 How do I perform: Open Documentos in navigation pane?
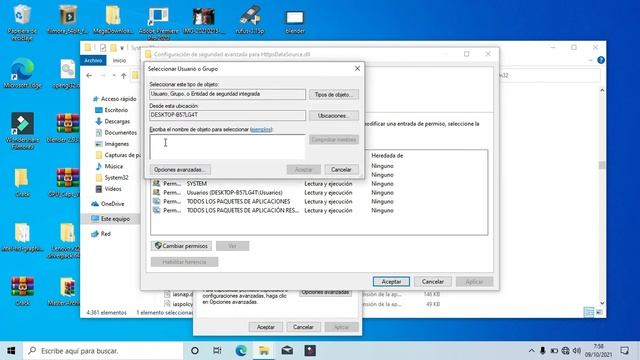pyautogui.click(x=116, y=133)
